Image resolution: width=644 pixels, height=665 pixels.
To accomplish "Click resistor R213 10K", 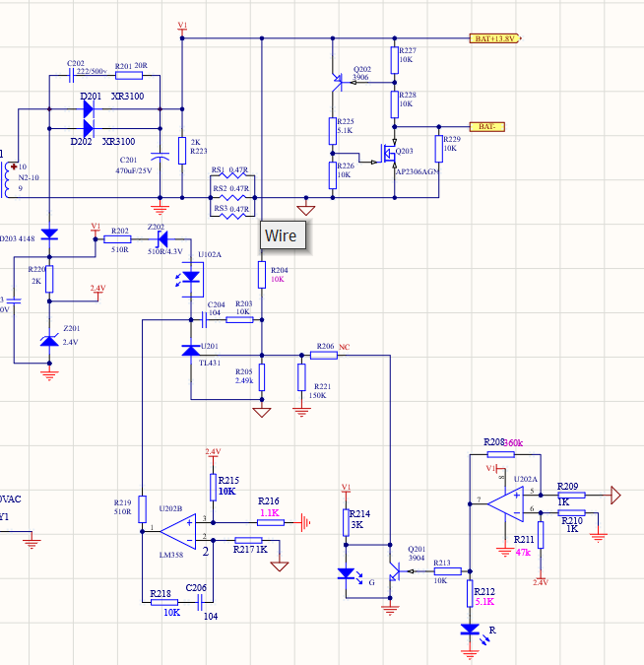I will (x=448, y=571).
